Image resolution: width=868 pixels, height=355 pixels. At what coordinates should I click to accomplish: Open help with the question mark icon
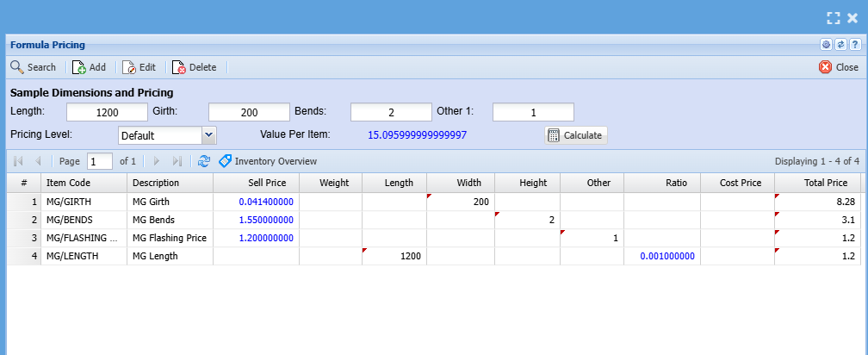854,45
